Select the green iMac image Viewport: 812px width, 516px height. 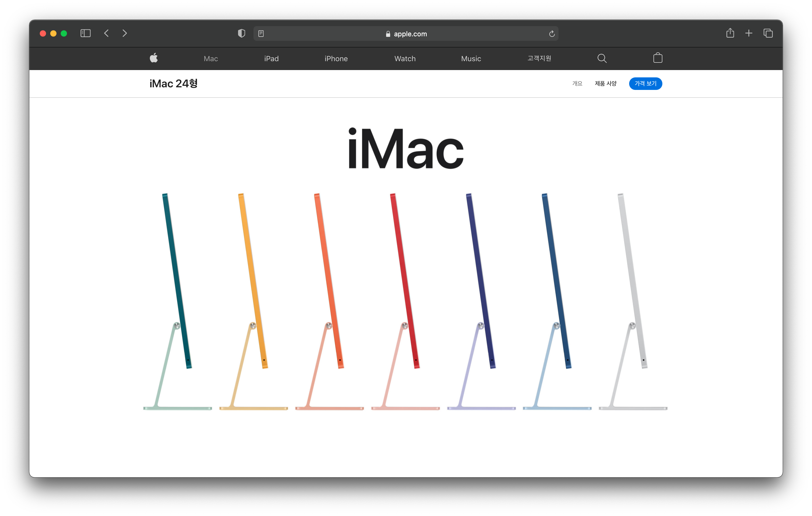click(x=177, y=302)
